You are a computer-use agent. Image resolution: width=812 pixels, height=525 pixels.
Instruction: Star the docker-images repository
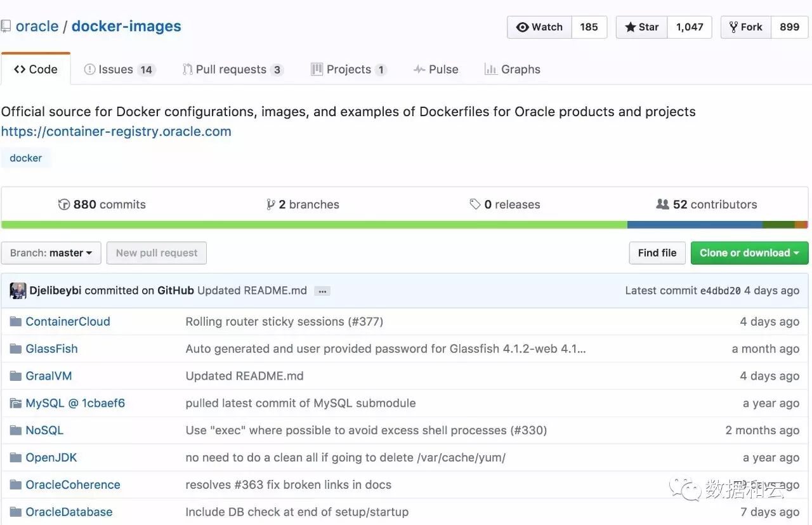pyautogui.click(x=642, y=27)
